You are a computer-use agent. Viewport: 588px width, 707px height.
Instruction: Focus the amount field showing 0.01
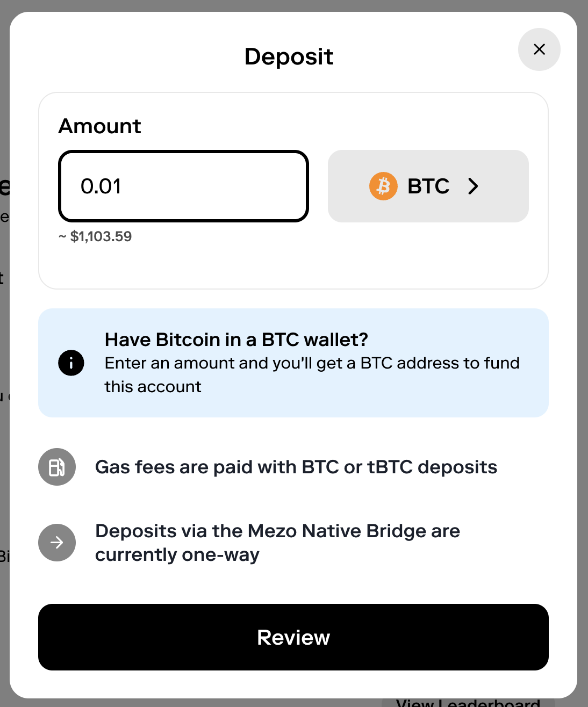[x=183, y=186]
